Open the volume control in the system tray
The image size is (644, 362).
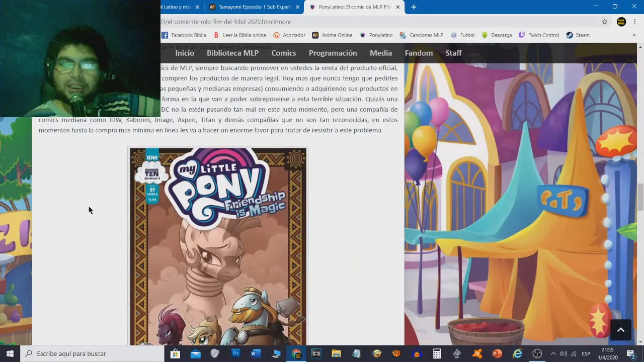[x=563, y=353]
